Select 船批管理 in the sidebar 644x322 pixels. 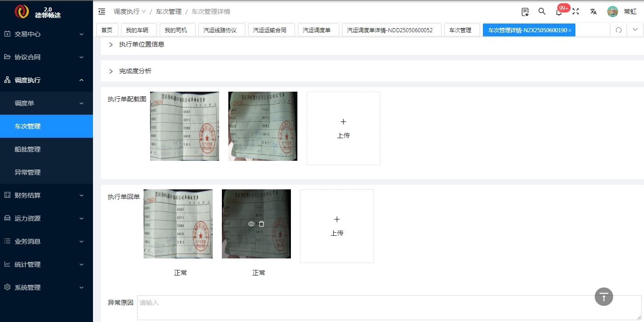click(46, 149)
